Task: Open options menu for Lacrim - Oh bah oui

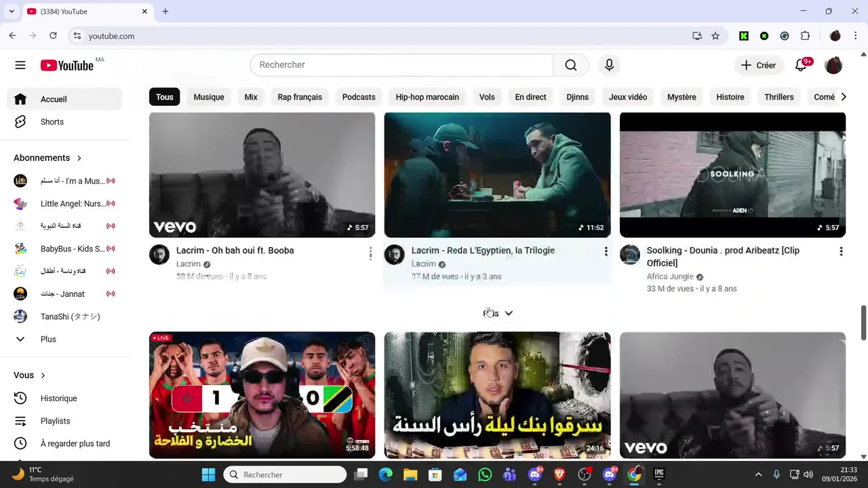Action: coord(370,253)
